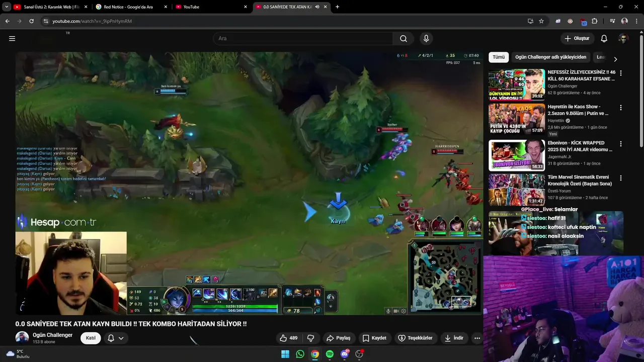Close the Red Notice tab
This screenshot has height=362, width=644.
pyautogui.click(x=167, y=7)
